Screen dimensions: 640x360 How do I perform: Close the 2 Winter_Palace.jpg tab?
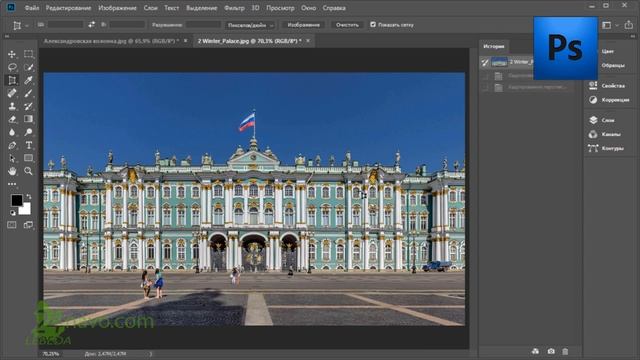pyautogui.click(x=308, y=41)
